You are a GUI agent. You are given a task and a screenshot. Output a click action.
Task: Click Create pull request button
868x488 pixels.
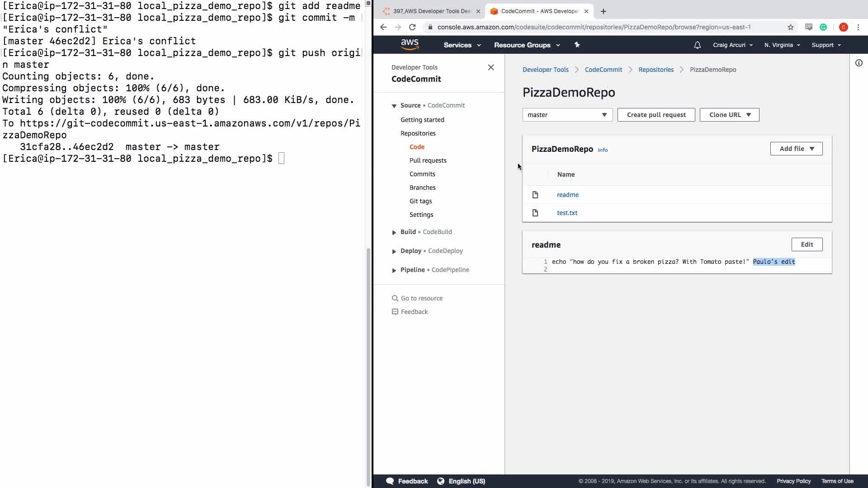[656, 115]
